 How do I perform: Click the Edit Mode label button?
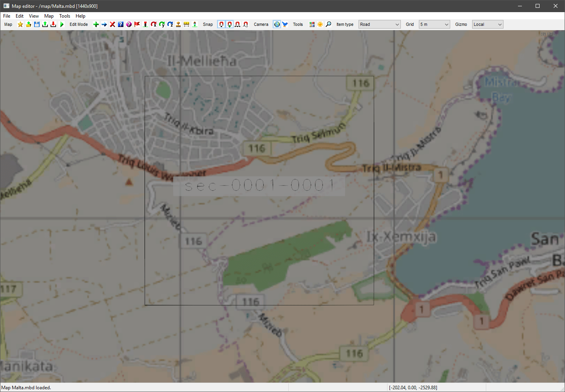78,24
